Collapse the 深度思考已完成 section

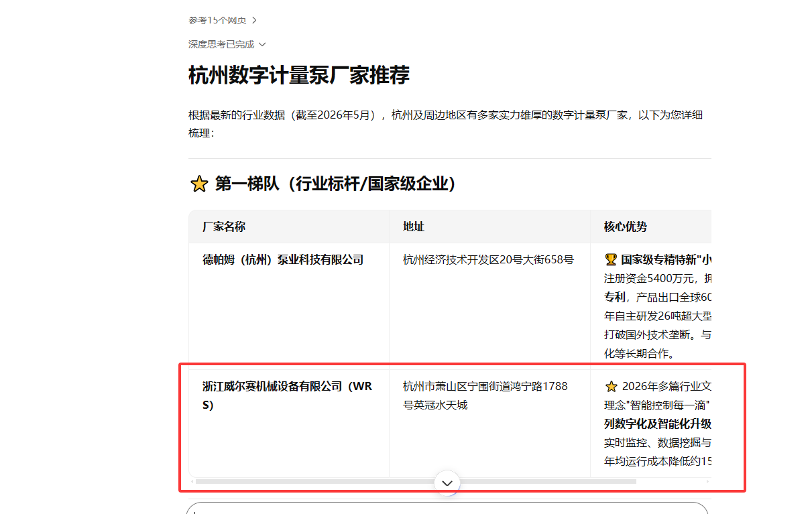[227, 44]
